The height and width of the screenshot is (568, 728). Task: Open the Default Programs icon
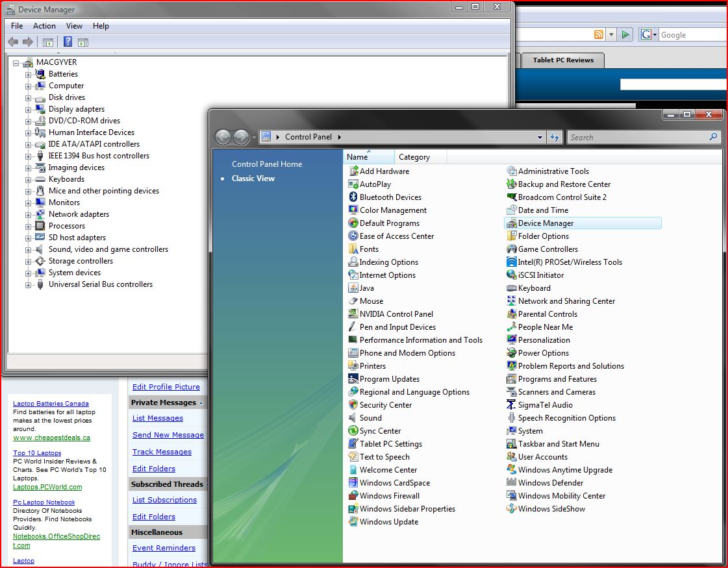(353, 223)
